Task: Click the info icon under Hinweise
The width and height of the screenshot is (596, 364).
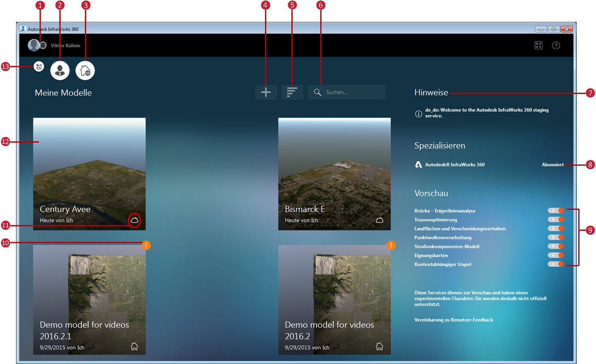Action: point(418,114)
